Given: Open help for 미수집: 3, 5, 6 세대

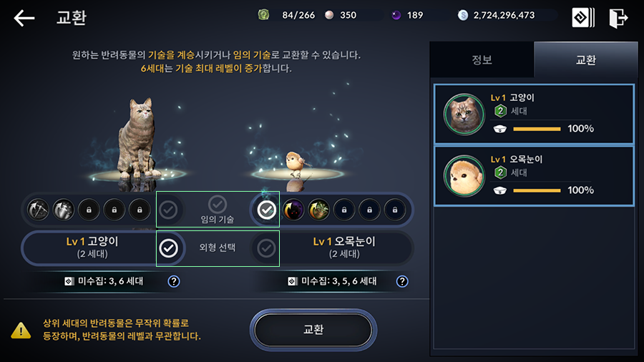Looking at the screenshot, I should (402, 281).
